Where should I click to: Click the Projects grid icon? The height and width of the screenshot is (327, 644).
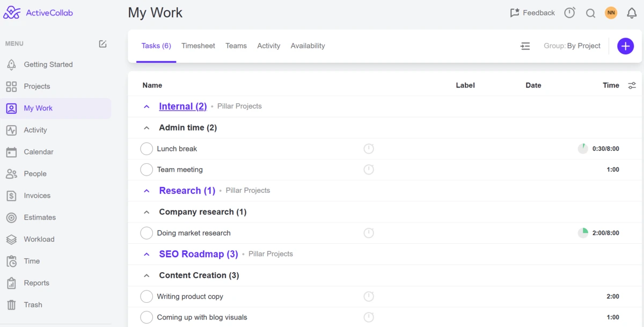tap(11, 86)
